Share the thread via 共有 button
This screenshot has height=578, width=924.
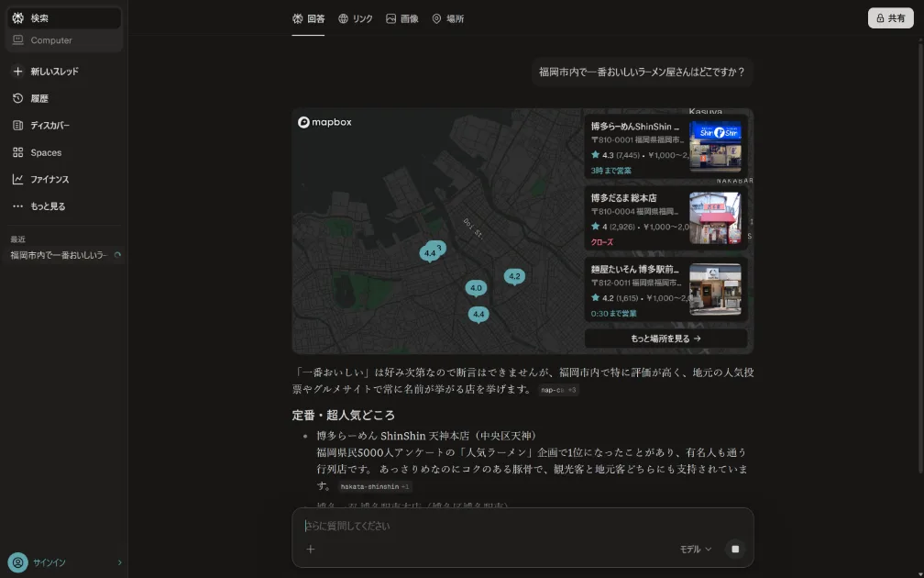[x=889, y=17]
